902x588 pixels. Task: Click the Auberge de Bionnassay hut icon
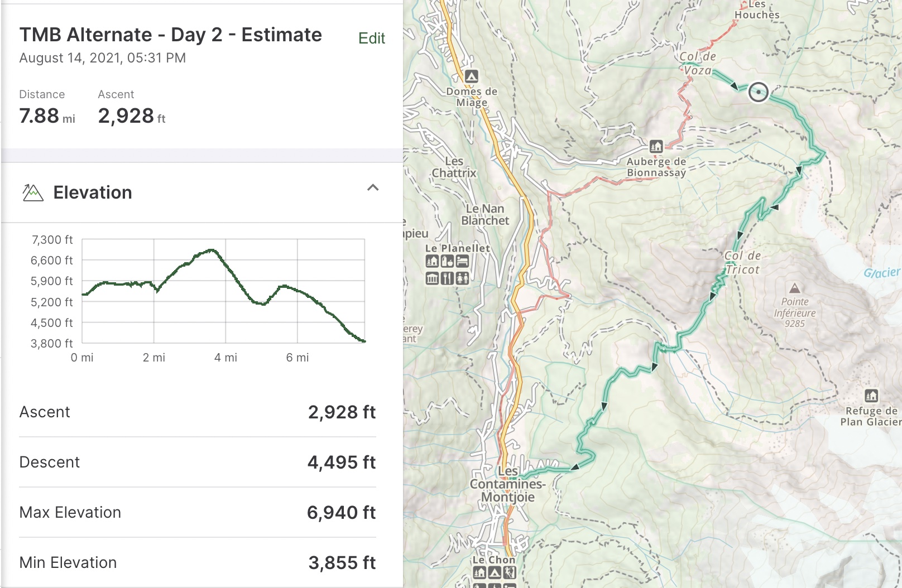point(656,147)
